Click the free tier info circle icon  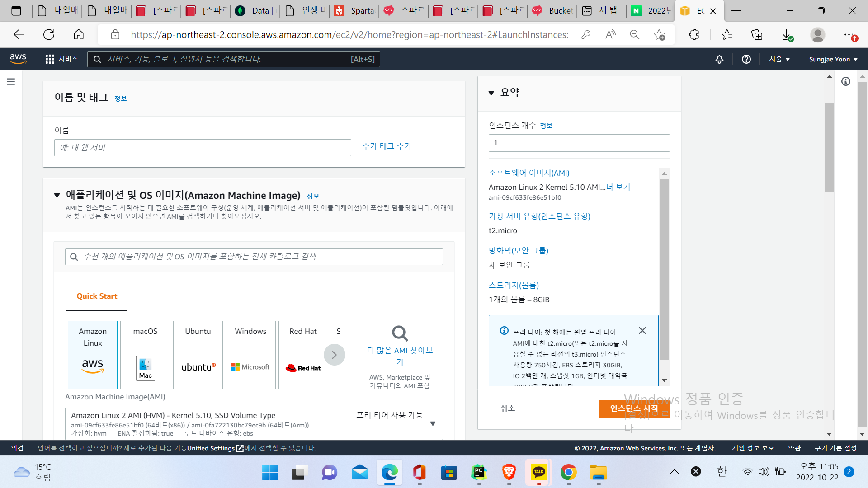click(505, 331)
